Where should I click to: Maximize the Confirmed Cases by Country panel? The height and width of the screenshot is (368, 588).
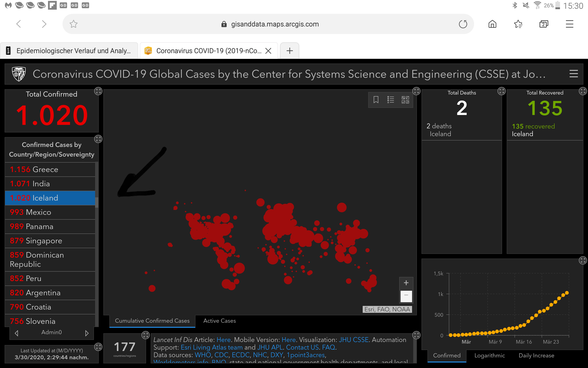(x=98, y=139)
